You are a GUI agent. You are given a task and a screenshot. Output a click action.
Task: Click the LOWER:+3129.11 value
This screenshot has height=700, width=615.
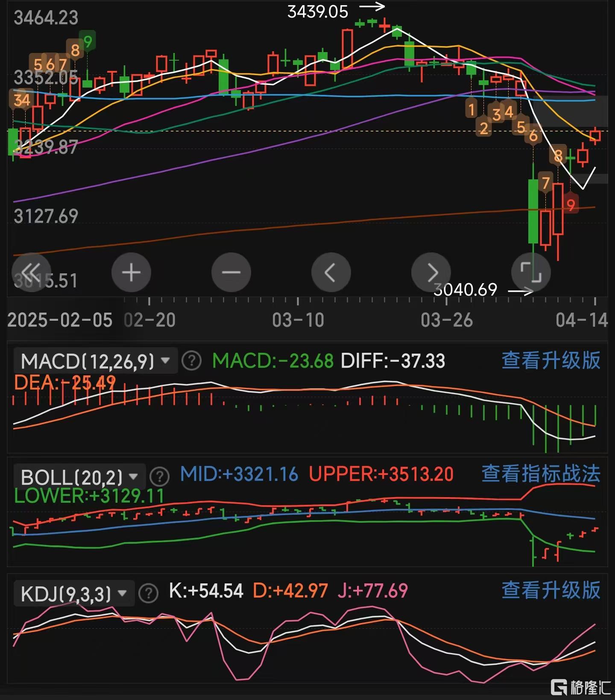click(x=89, y=496)
